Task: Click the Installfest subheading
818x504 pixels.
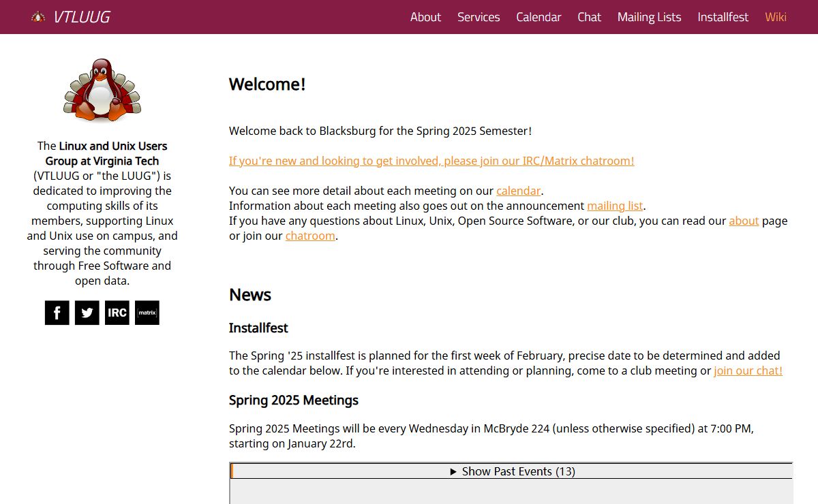Action: [x=258, y=328]
